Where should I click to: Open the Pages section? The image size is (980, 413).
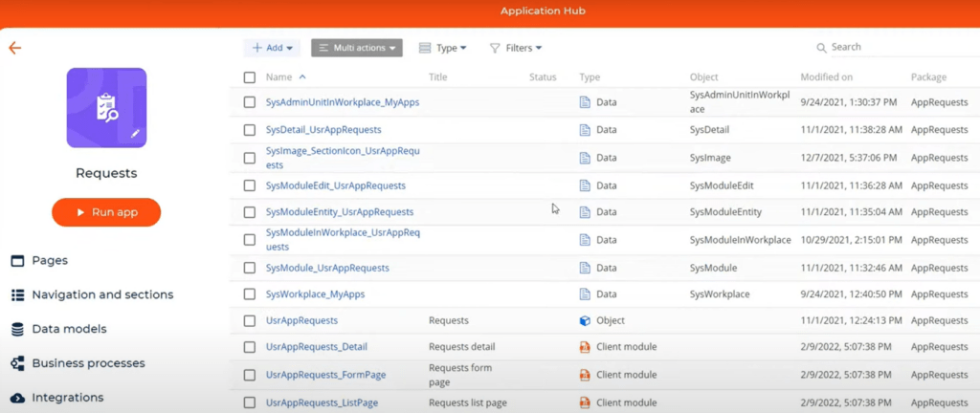pyautogui.click(x=50, y=261)
